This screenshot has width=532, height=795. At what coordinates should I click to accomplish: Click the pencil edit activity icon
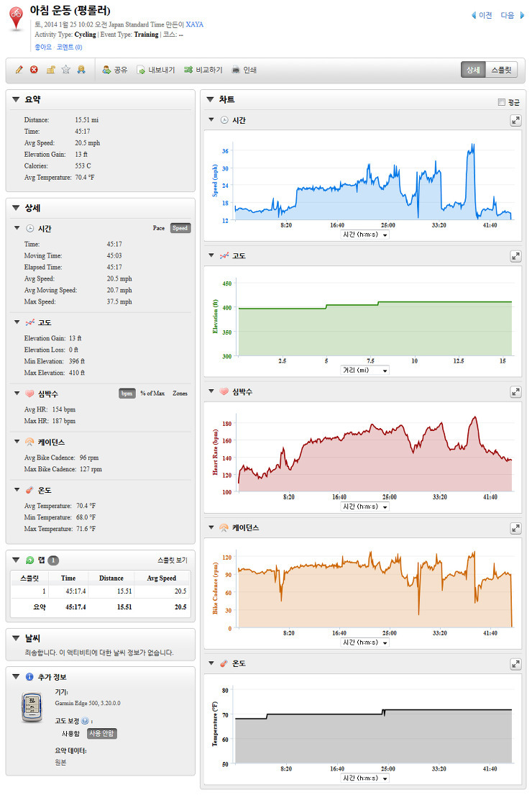click(19, 70)
